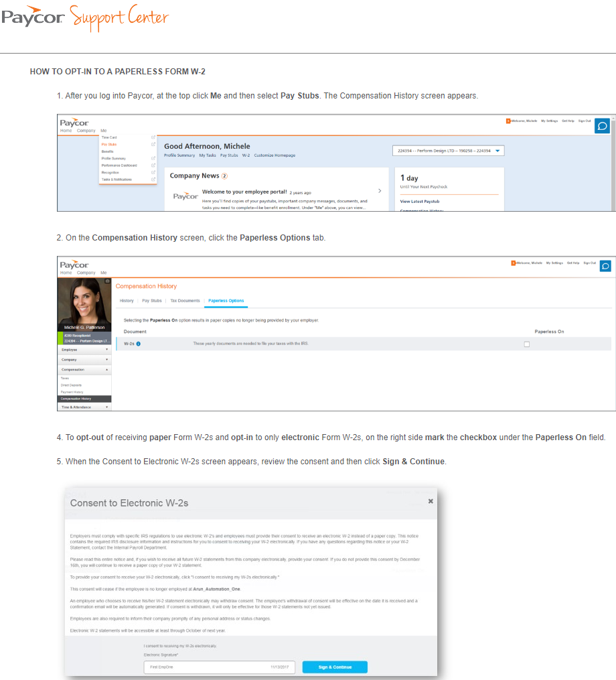Click the camera icon on profile photo
Viewport: 616px width, 680px height.
pos(107,281)
